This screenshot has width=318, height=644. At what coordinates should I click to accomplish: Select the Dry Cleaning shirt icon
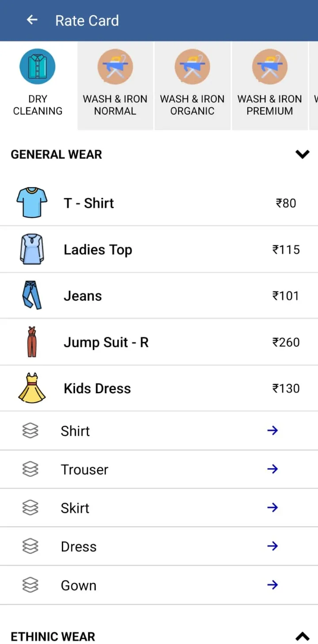point(38,67)
